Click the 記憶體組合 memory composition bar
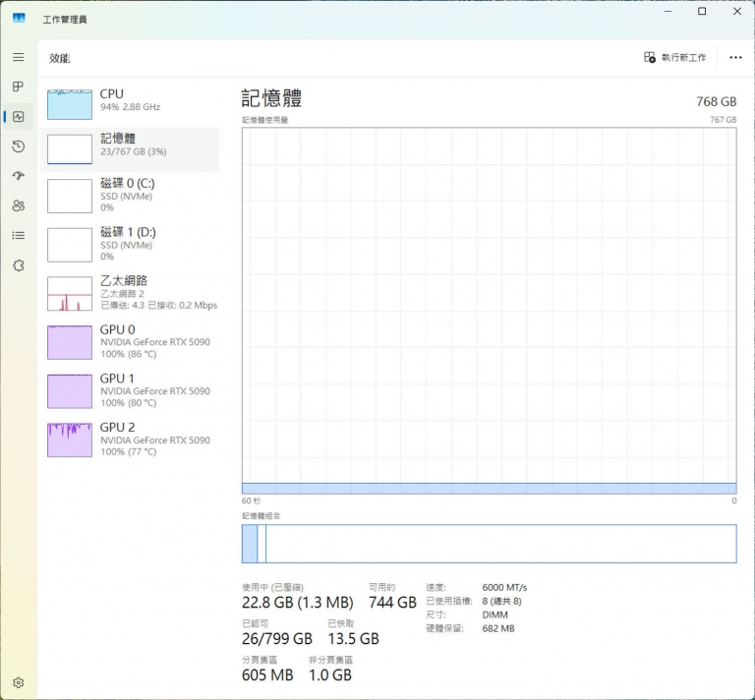Image resolution: width=755 pixels, height=700 pixels. (489, 544)
